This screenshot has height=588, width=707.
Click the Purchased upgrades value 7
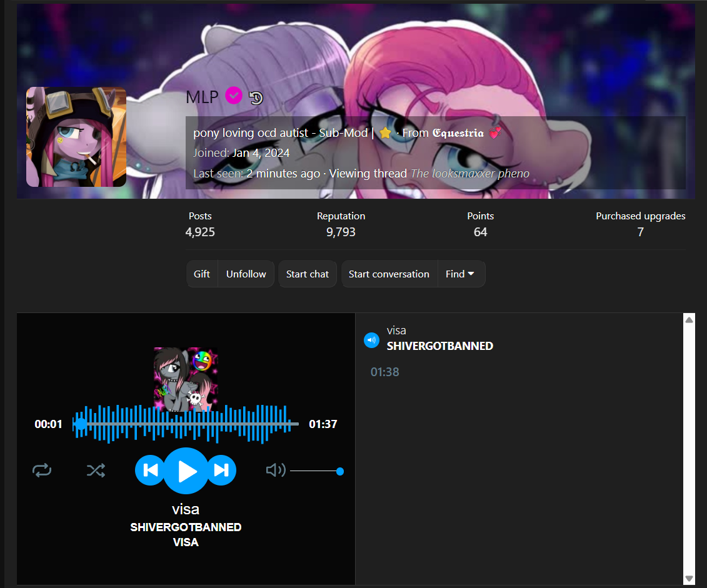pyautogui.click(x=640, y=232)
